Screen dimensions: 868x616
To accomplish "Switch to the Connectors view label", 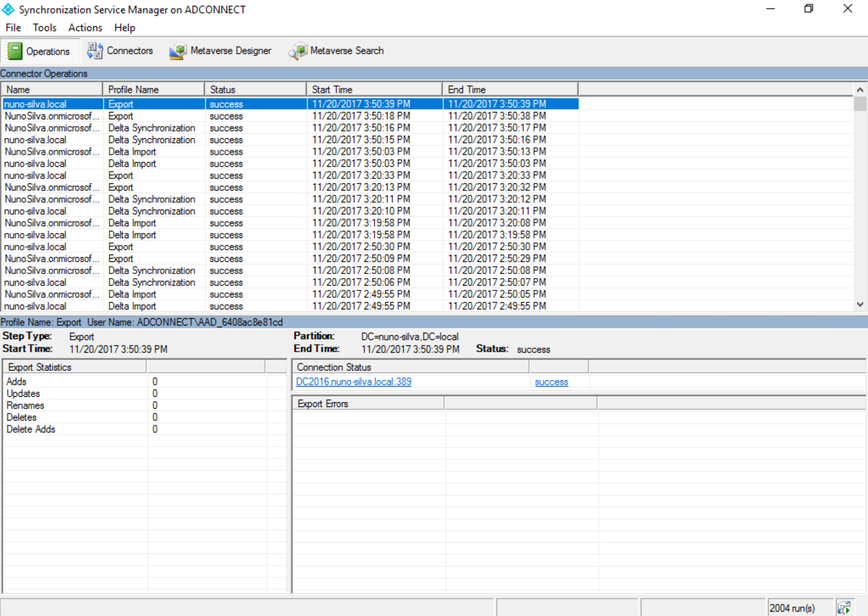I will 130,50.
